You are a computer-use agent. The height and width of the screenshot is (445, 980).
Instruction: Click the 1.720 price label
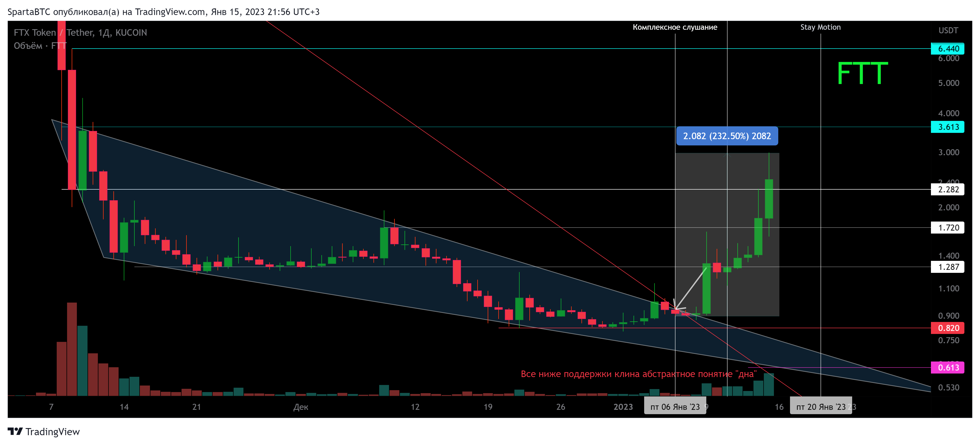pos(947,228)
